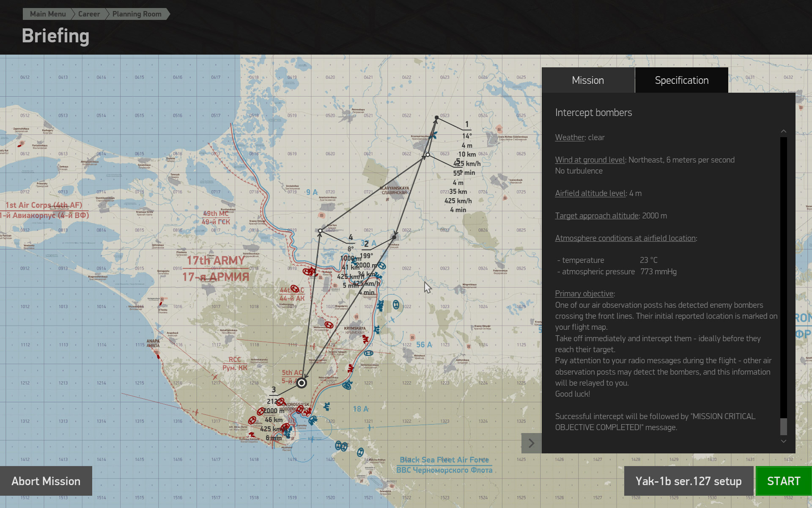812x508 pixels.
Task: Open Yak-1b ser.127 setup
Action: pyautogui.click(x=688, y=481)
